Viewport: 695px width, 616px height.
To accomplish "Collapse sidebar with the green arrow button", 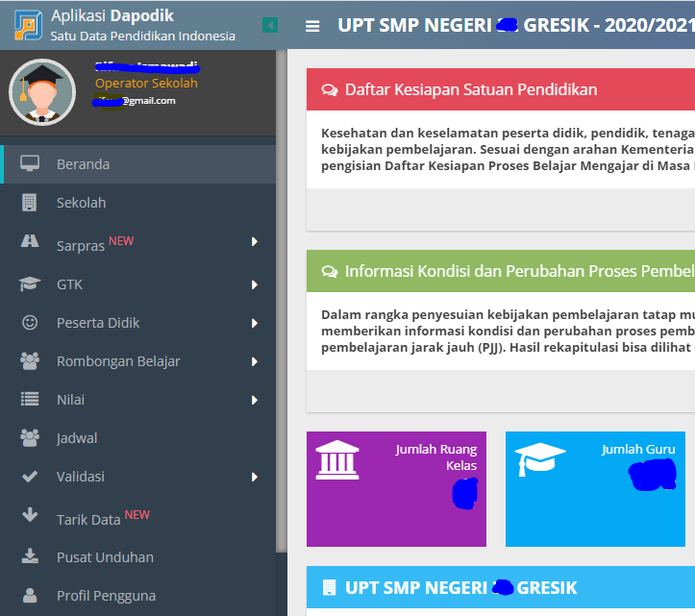I will [x=270, y=25].
